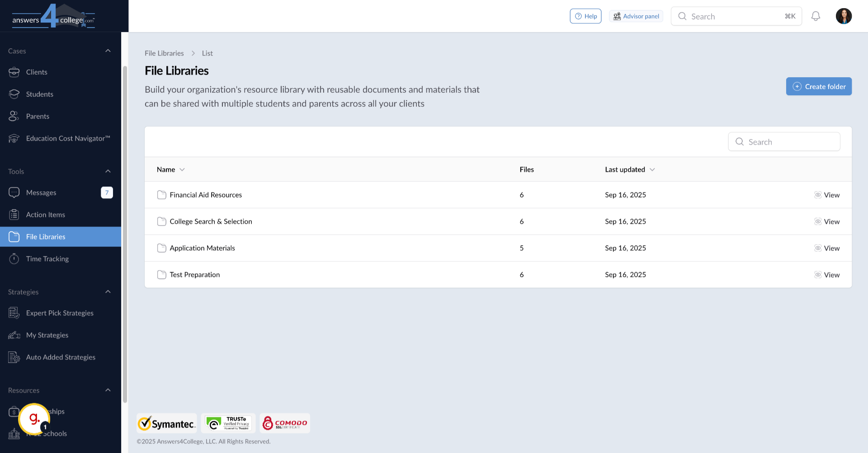
Task: Open the Time Tracking stopwatch icon
Action: coord(14,258)
